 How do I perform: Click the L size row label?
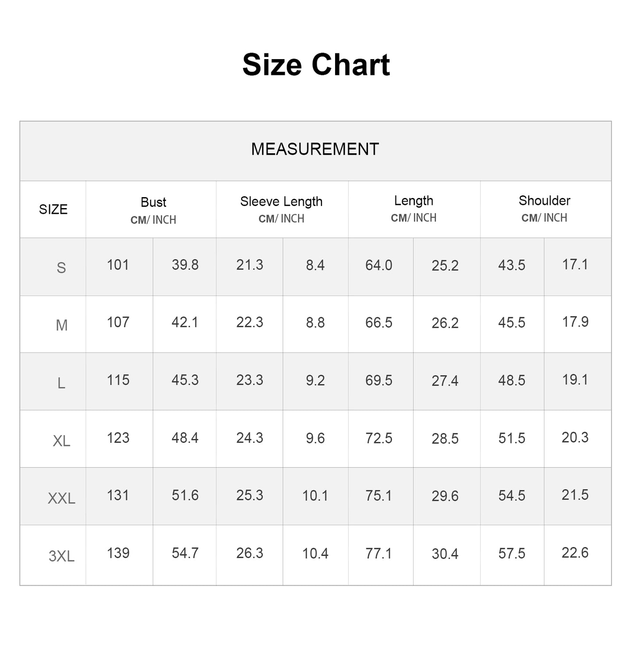click(61, 383)
